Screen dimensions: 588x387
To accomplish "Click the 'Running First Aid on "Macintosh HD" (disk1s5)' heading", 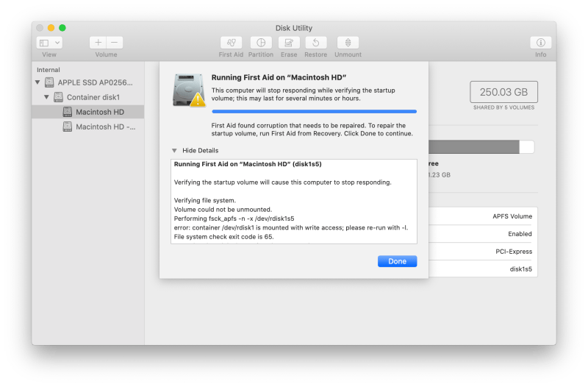I will point(248,164).
